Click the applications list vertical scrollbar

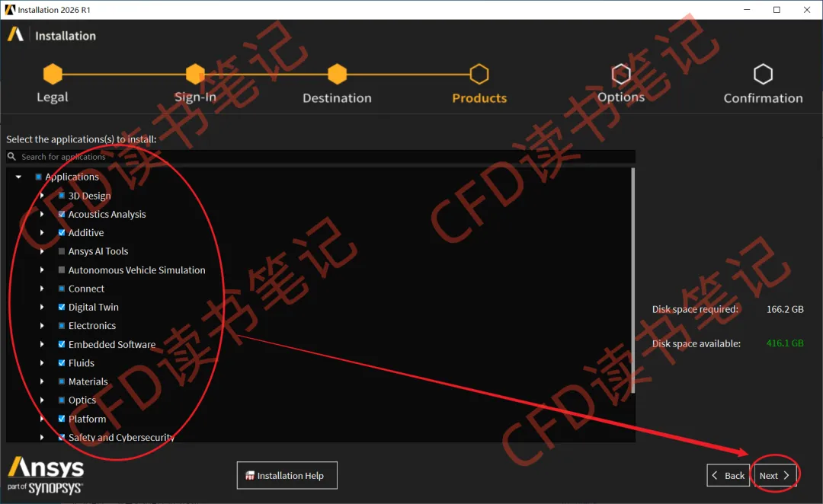(633, 281)
